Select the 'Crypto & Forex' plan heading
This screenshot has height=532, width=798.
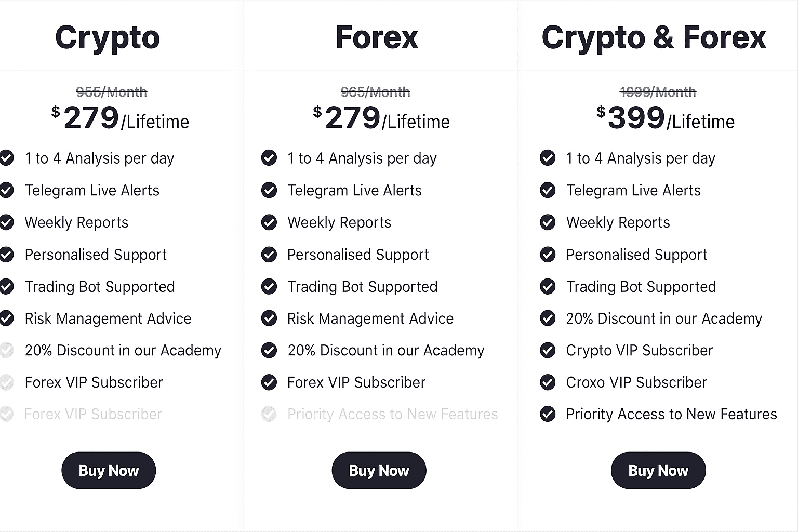(x=654, y=37)
